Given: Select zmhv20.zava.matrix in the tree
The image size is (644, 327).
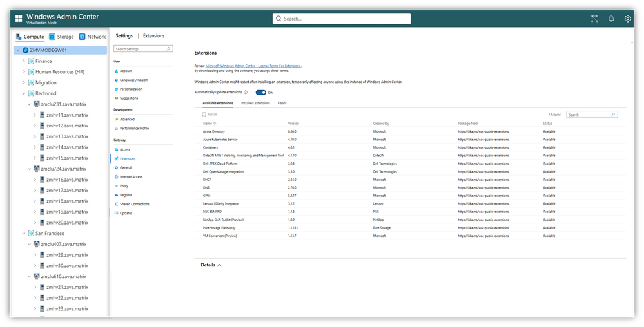Looking at the screenshot, I should coord(67,222).
